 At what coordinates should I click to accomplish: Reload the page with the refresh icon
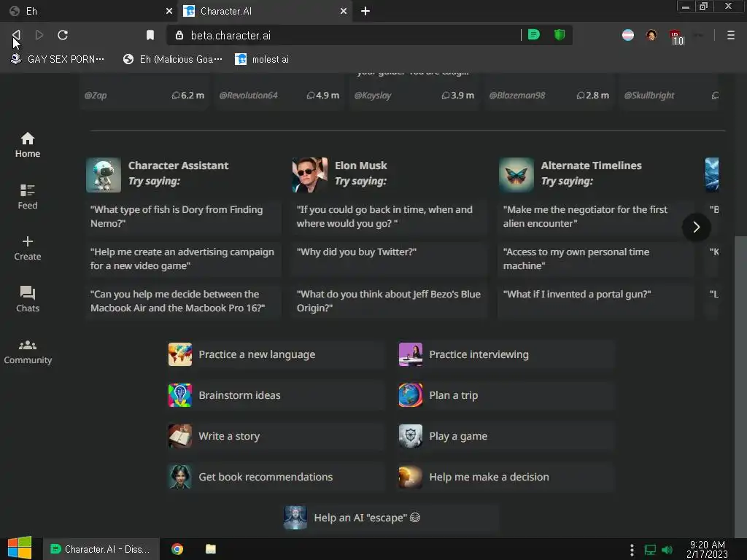pos(63,35)
